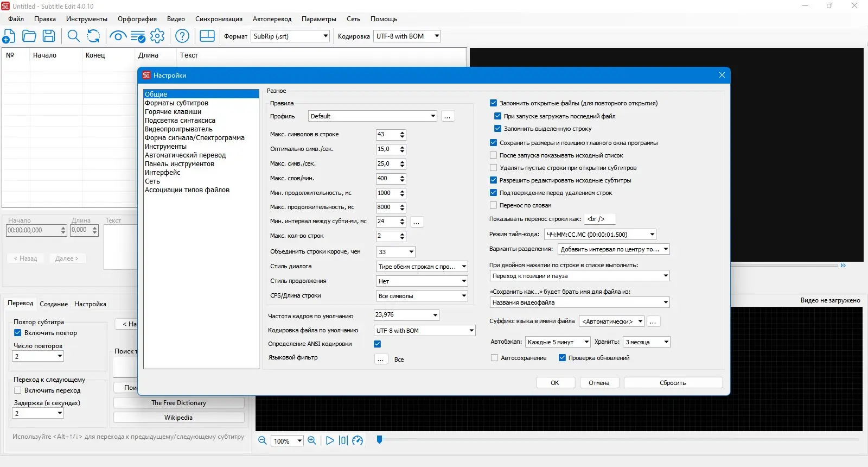Click the Сбросить button
This screenshot has width=868, height=467.
click(x=673, y=383)
